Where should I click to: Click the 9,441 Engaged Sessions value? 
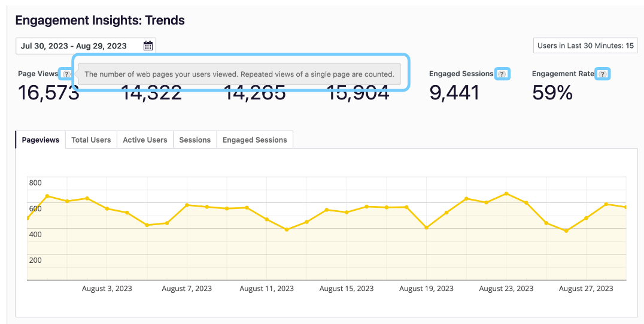tap(454, 93)
